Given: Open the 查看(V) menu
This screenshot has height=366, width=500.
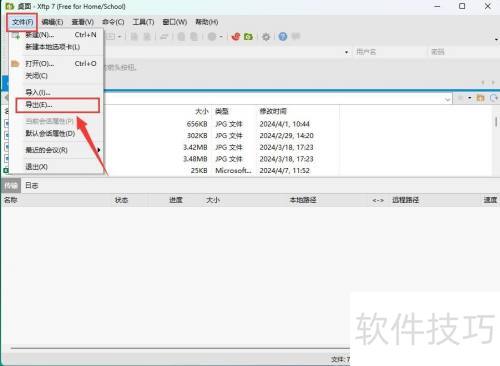Looking at the screenshot, I should coord(83,22).
